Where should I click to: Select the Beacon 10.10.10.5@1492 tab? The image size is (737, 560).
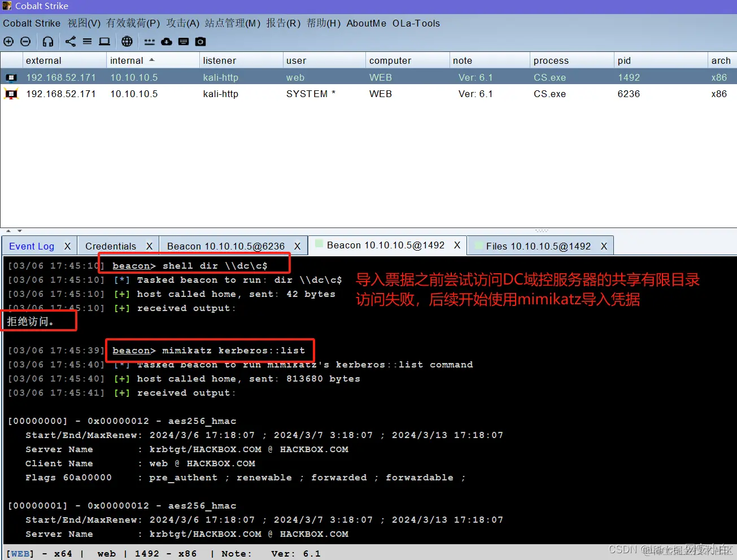click(x=386, y=245)
